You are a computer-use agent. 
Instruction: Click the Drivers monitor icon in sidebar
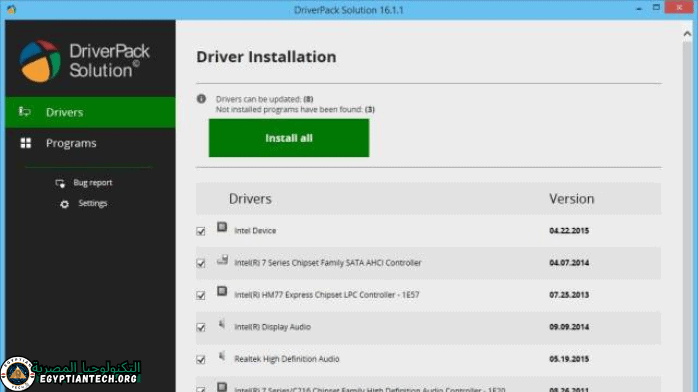click(x=24, y=112)
